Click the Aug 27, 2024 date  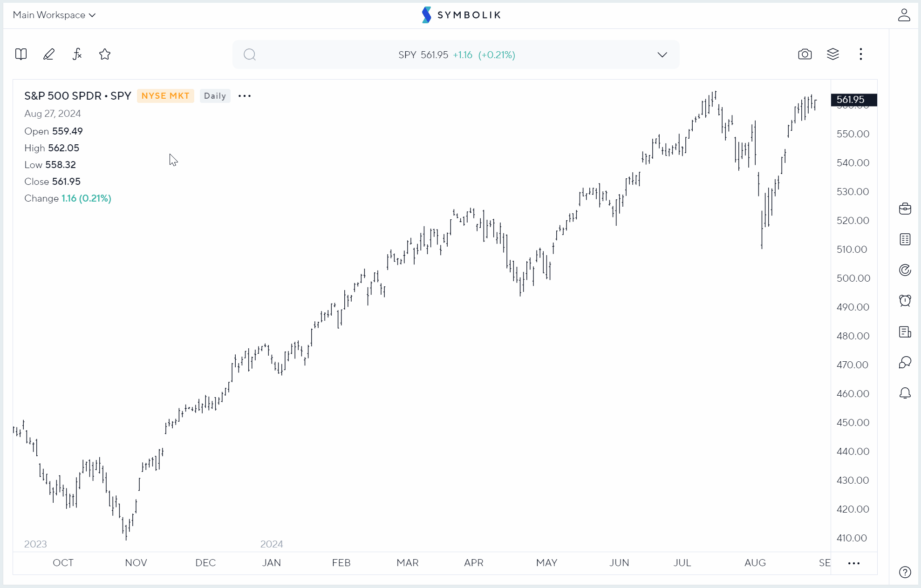(53, 114)
